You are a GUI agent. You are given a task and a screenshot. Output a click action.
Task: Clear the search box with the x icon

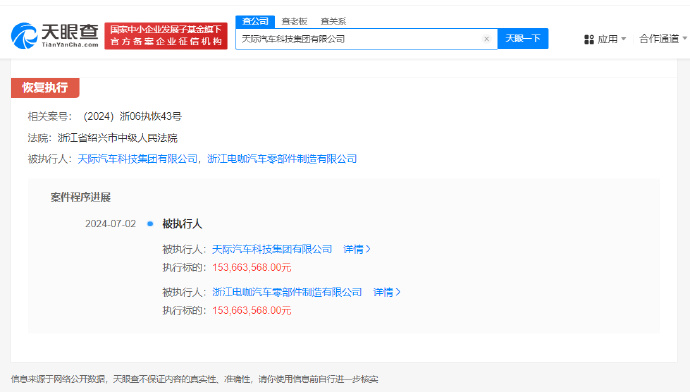486,39
